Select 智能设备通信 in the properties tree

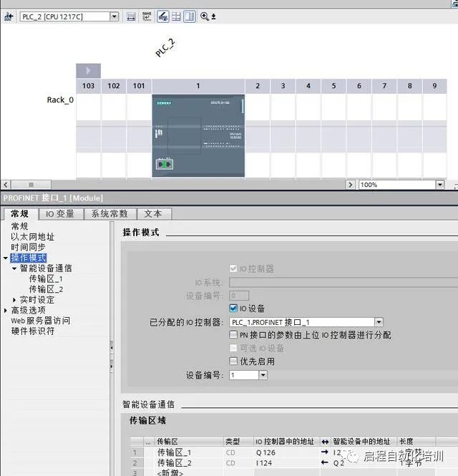[46, 268]
